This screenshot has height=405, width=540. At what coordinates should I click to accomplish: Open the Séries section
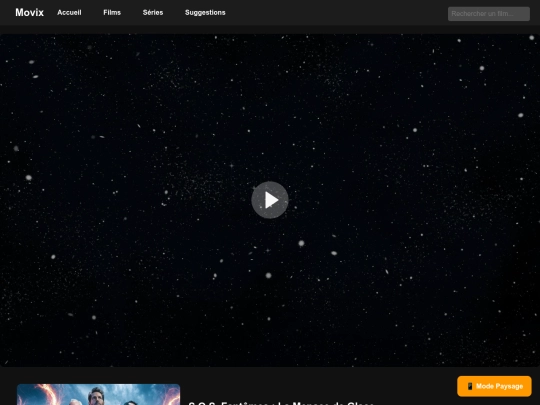point(153,12)
